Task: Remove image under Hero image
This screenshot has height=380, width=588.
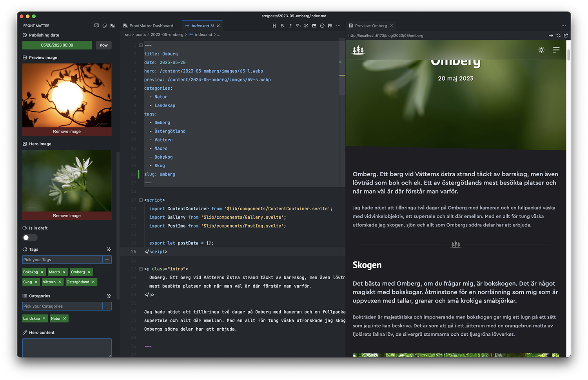Action: pyautogui.click(x=67, y=216)
